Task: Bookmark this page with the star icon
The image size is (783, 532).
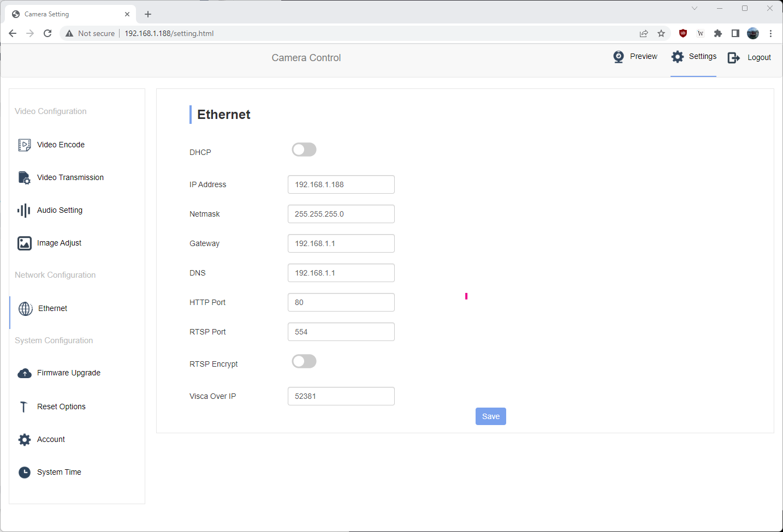Action: [661, 33]
